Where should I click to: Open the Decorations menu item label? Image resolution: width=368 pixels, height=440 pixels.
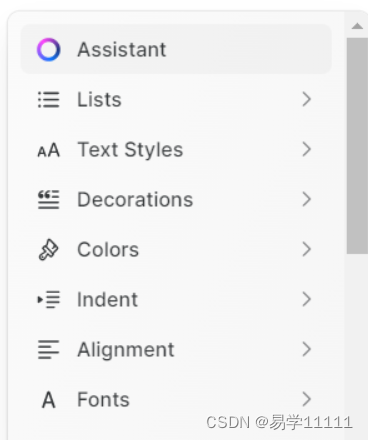click(x=135, y=200)
